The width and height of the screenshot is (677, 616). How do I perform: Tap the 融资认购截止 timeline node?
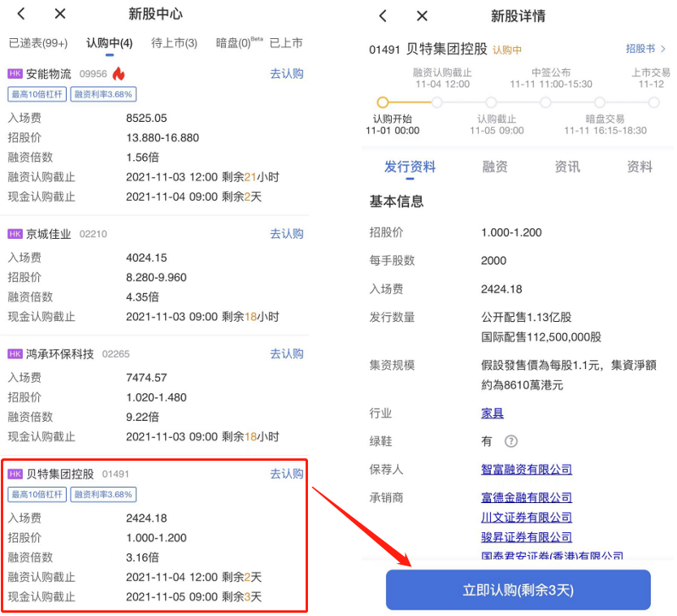[437, 102]
